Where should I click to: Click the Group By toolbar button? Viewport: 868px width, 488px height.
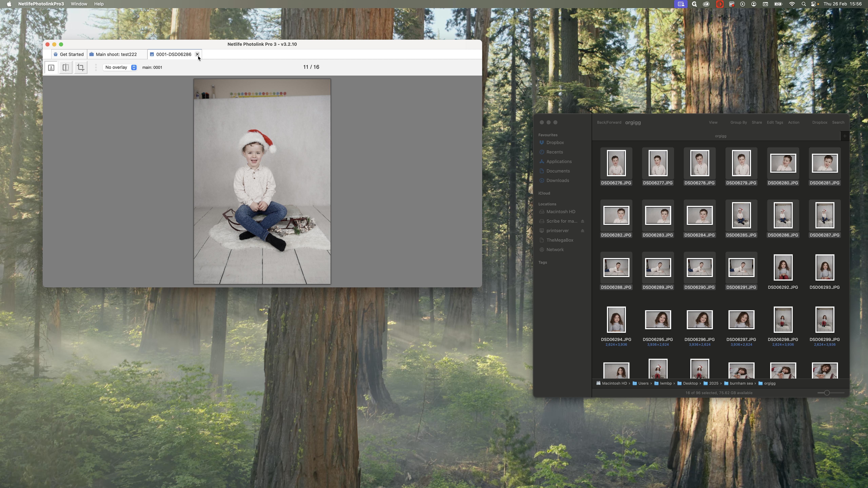click(739, 123)
